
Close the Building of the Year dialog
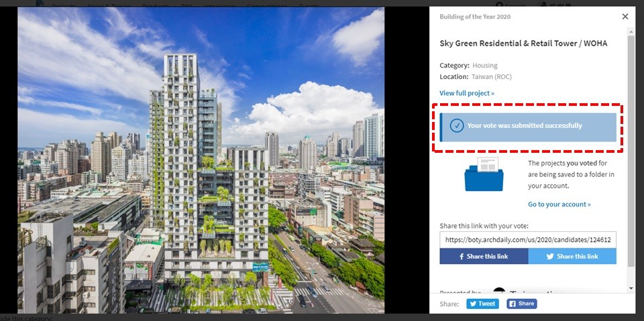625,17
